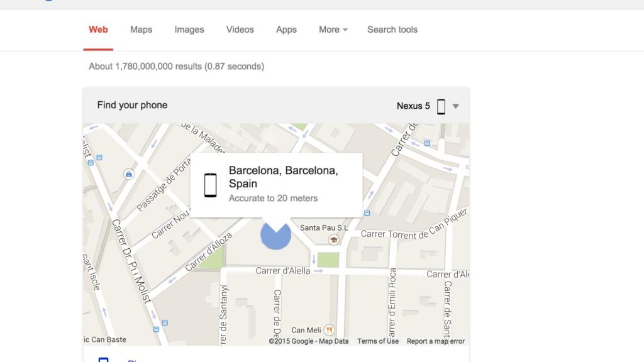Switch to the Maps tab
The height and width of the screenshot is (362, 644).
(x=140, y=30)
